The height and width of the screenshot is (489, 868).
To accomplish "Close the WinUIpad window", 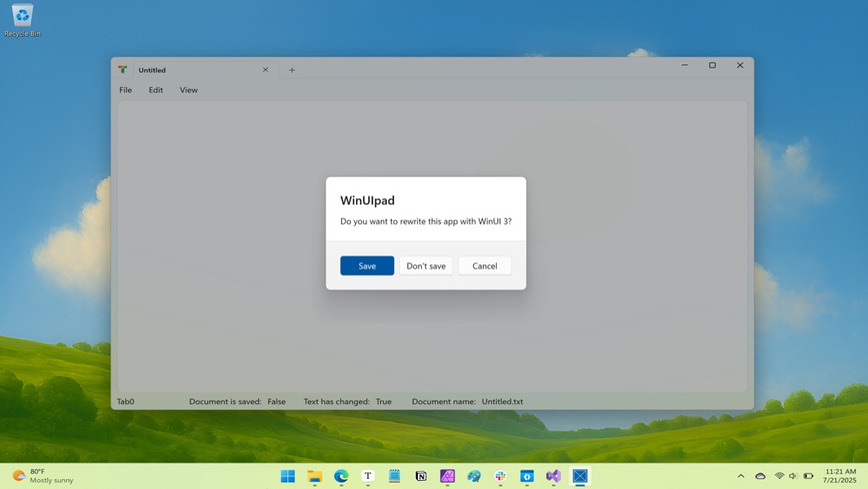I will click(740, 65).
